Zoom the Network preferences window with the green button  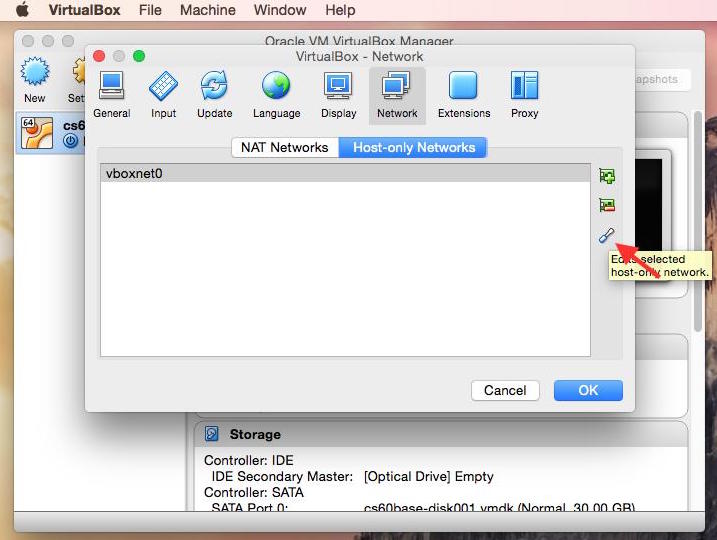(x=139, y=56)
